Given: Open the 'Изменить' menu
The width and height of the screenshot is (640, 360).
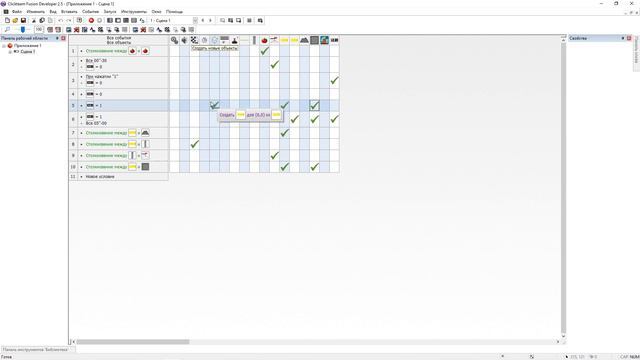Looking at the screenshot, I should [x=36, y=12].
